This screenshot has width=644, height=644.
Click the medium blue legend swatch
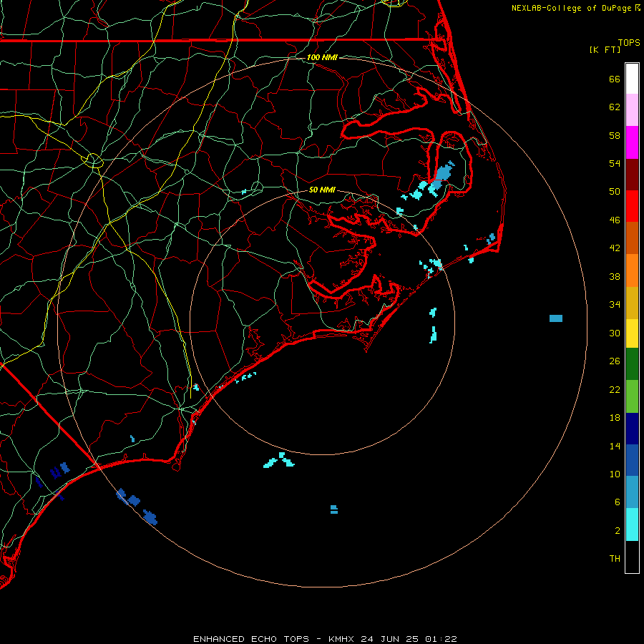tap(632, 460)
